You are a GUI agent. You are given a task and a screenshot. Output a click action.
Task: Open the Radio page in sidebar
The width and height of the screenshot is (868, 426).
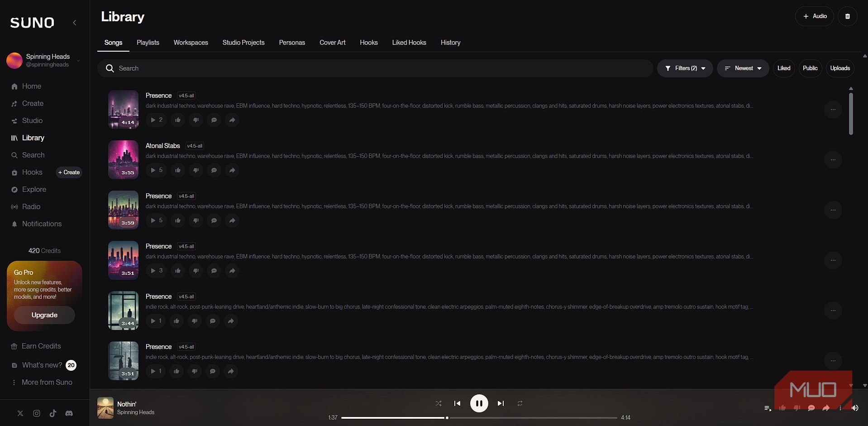[26, 207]
